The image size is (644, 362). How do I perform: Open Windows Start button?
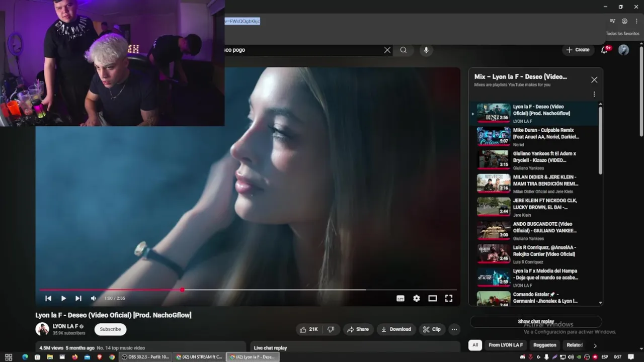pos(9,357)
